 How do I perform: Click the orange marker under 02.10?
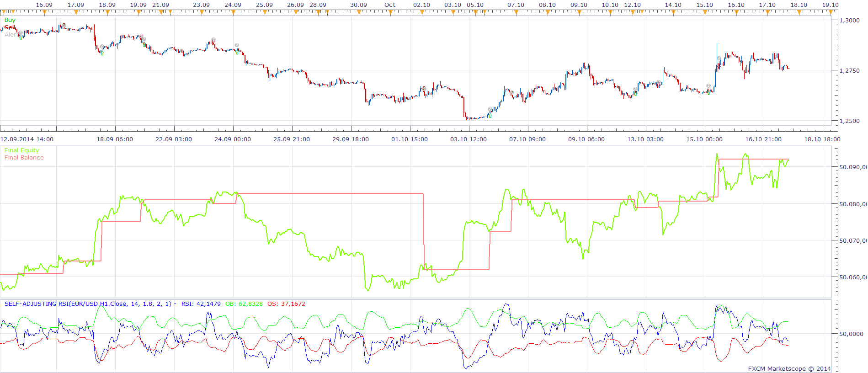coord(422,12)
